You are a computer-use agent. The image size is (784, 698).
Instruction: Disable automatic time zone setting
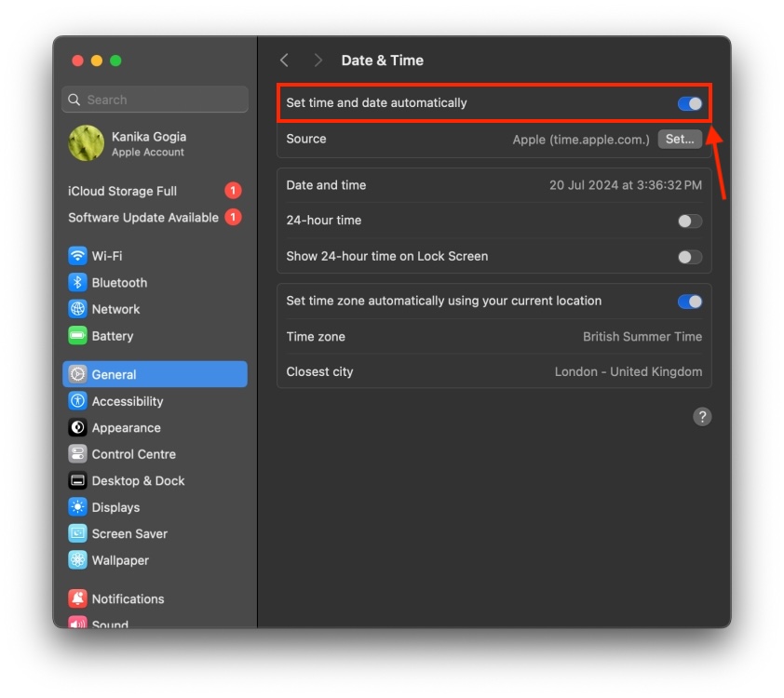point(689,301)
